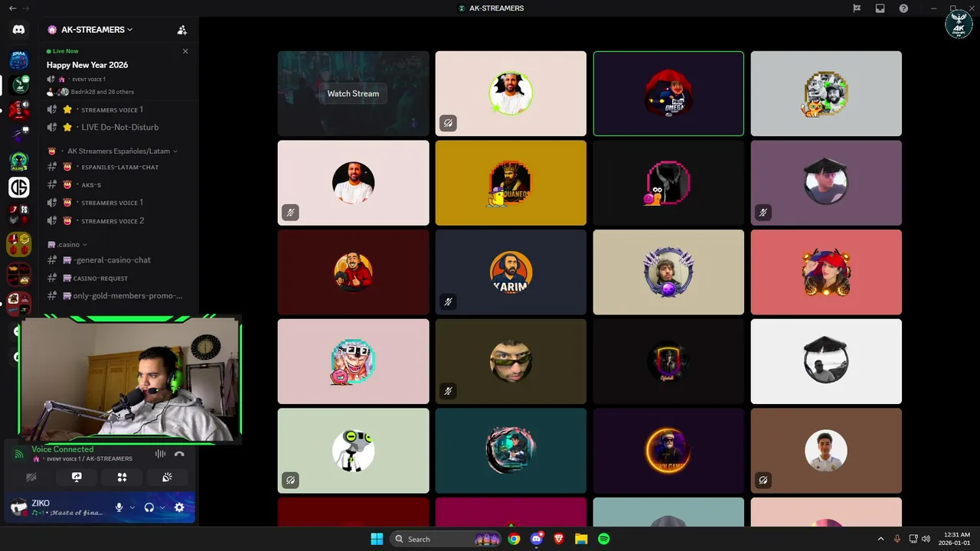Turn on camera toggle
The image size is (980, 551).
(31, 477)
